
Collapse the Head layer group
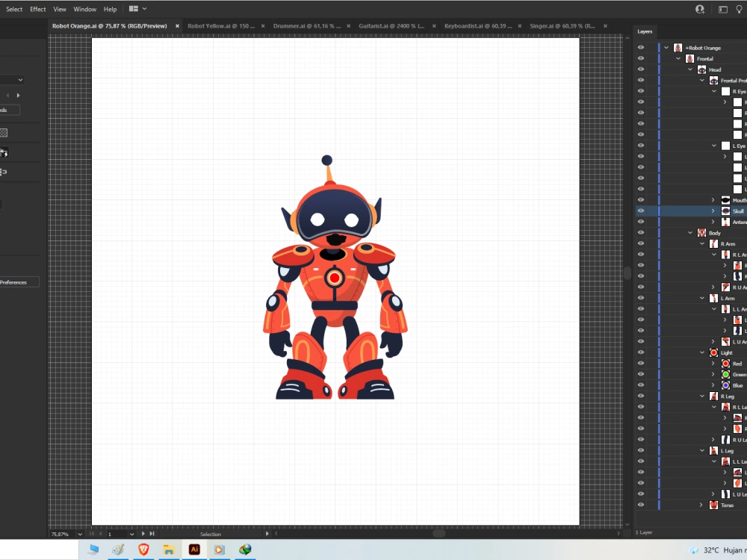point(690,69)
